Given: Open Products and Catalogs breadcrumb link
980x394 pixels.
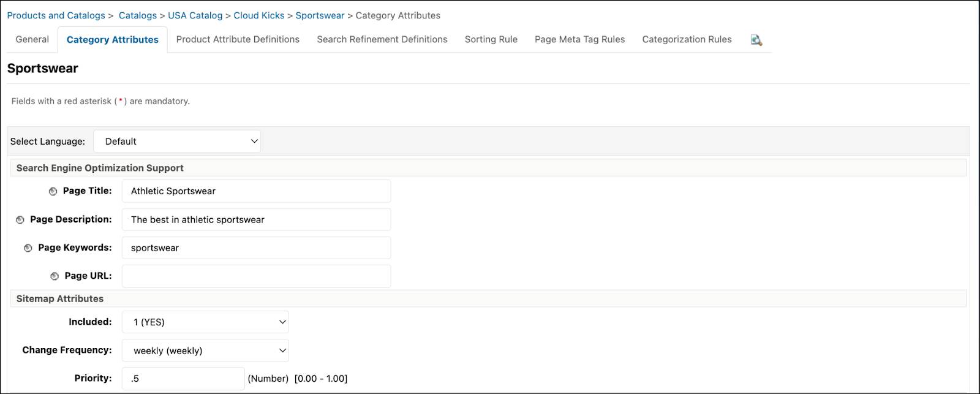Looking at the screenshot, I should point(56,15).
